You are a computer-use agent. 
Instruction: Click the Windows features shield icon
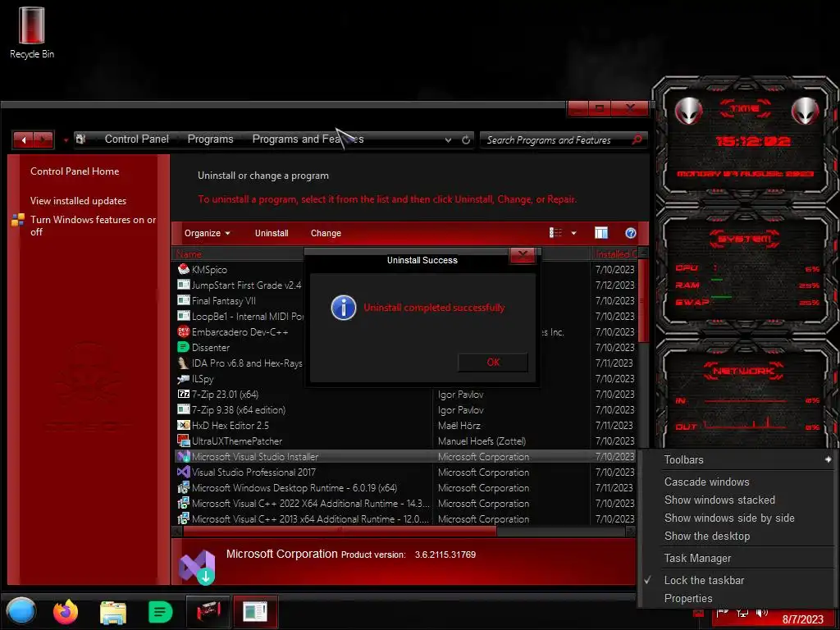click(18, 220)
